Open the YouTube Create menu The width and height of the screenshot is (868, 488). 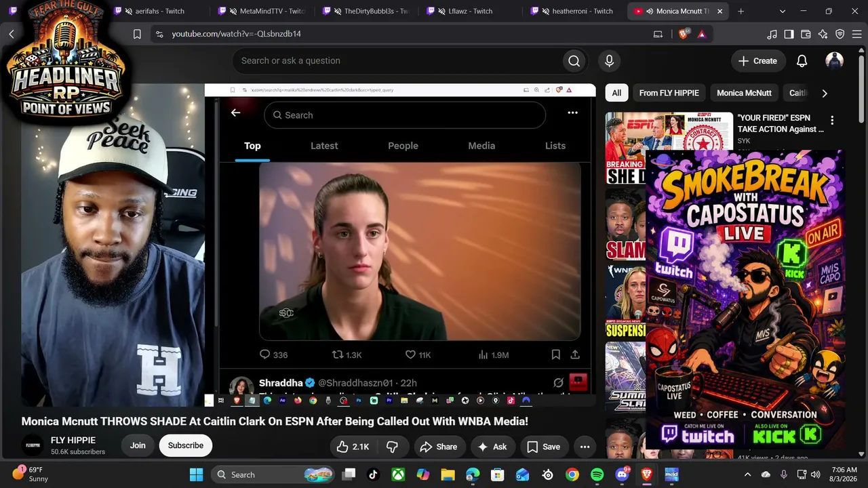point(758,61)
